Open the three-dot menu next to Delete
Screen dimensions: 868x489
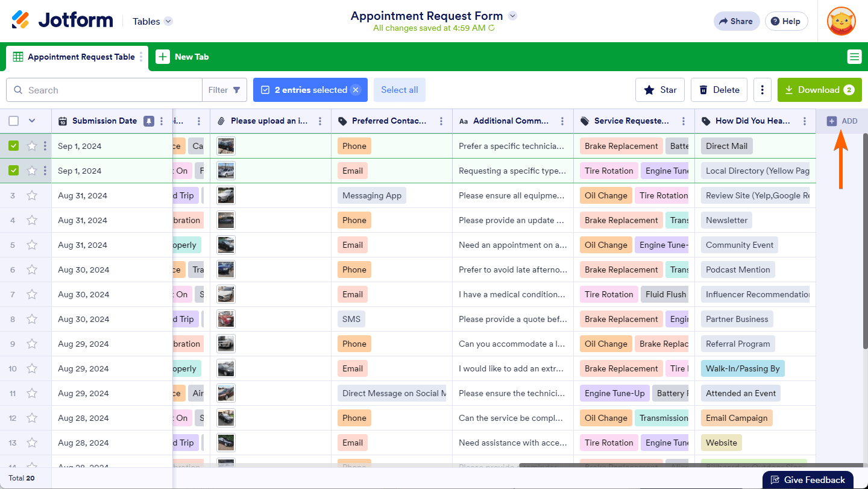coord(763,90)
